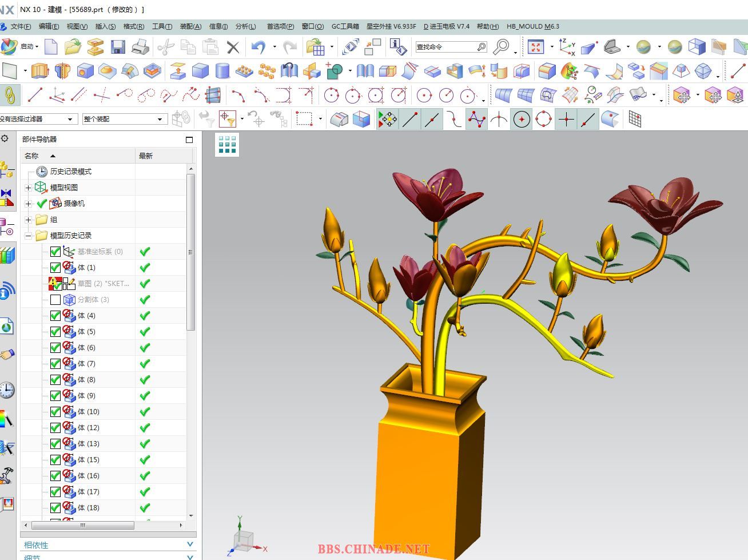
Task: Click the Print icon in toolbar
Action: pos(140,47)
